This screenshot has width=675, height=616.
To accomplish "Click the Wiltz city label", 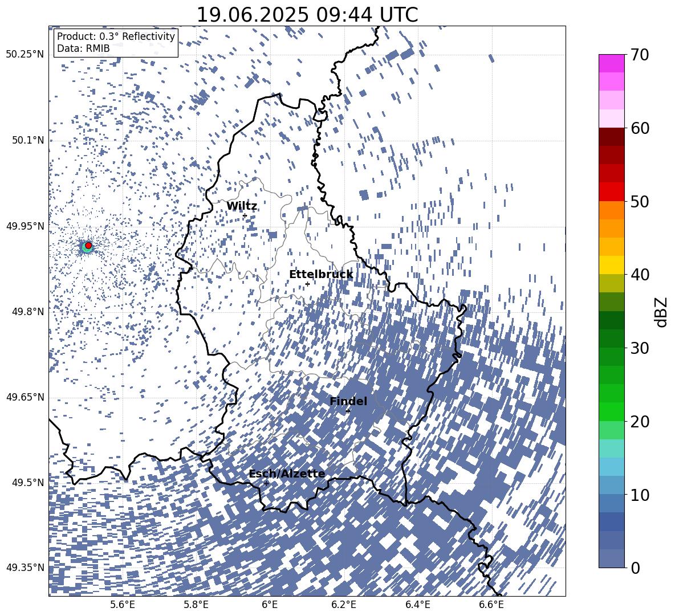I will (242, 206).
